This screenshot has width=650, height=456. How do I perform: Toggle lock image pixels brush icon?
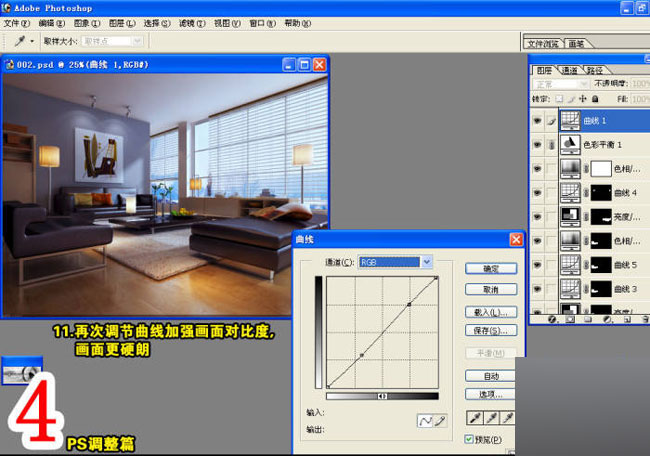pyautogui.click(x=571, y=99)
